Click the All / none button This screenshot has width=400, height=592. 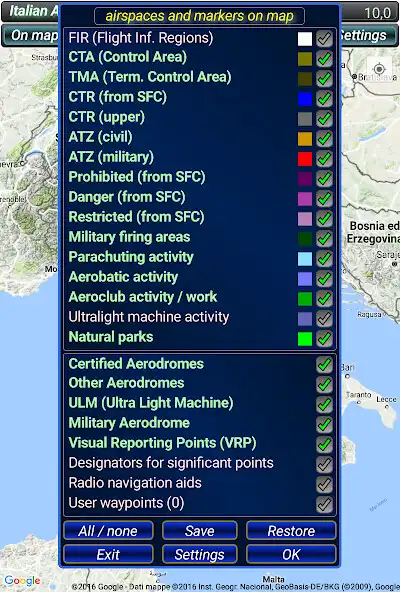tap(108, 531)
